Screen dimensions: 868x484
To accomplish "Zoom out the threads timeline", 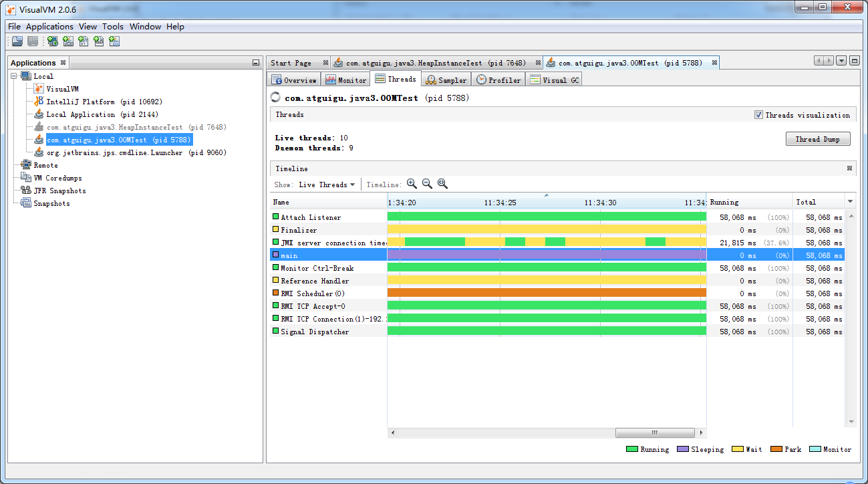I will point(427,184).
